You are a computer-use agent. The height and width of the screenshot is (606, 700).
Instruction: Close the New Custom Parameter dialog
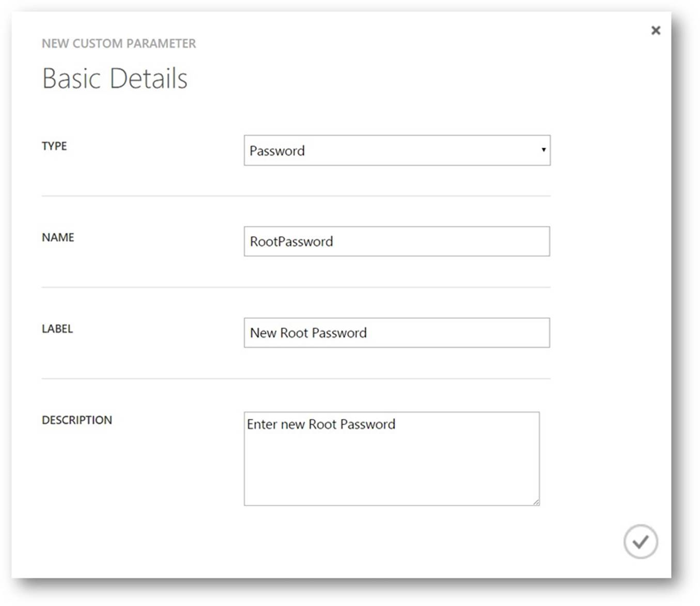656,30
